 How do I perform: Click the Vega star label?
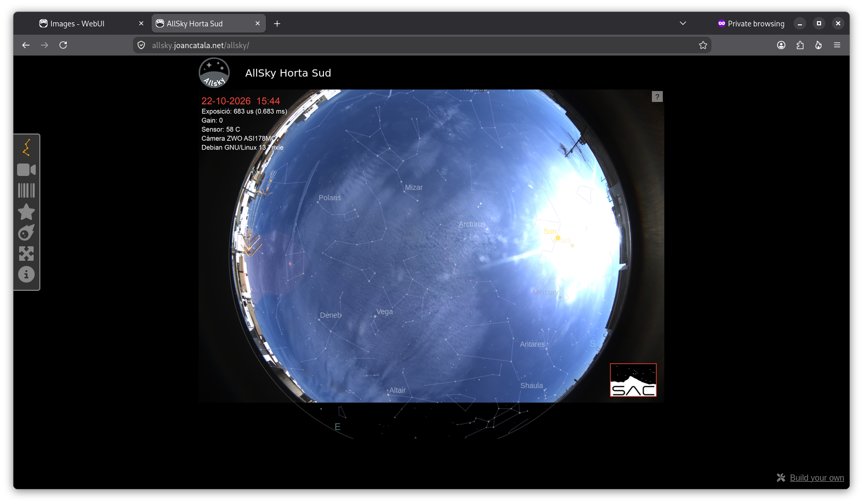[x=384, y=312]
